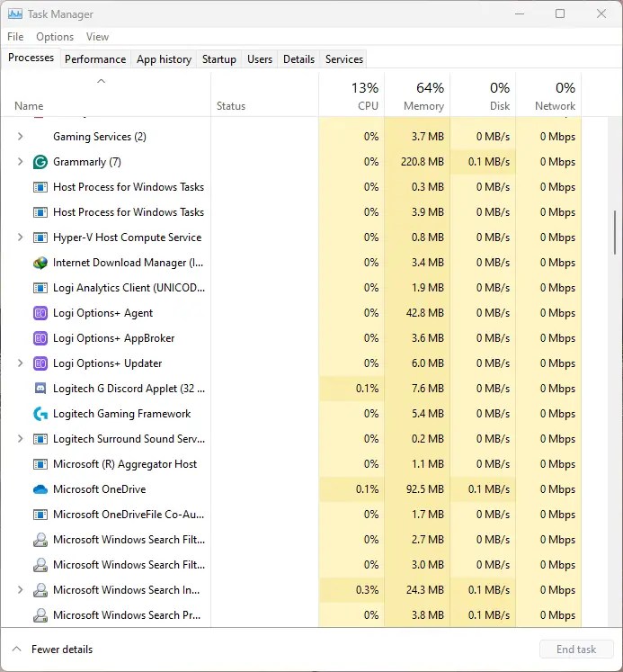This screenshot has height=672, width=623.
Task: Click the Logitech G Discord Applet icon
Action: point(40,389)
